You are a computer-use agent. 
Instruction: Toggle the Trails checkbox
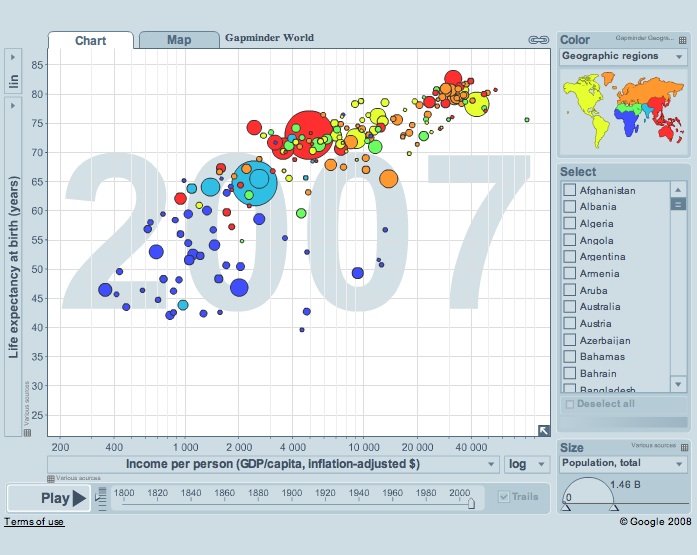point(504,497)
